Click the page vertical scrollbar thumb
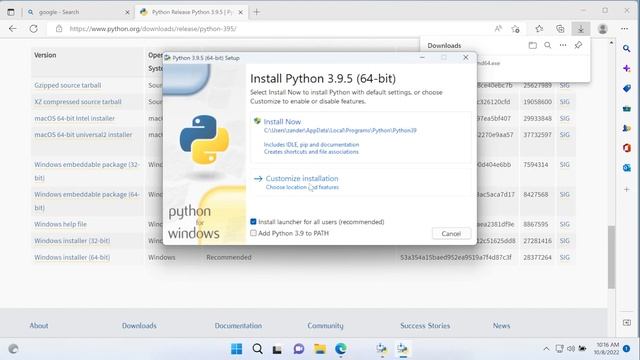Screen dimensions: 640x360 611,257
